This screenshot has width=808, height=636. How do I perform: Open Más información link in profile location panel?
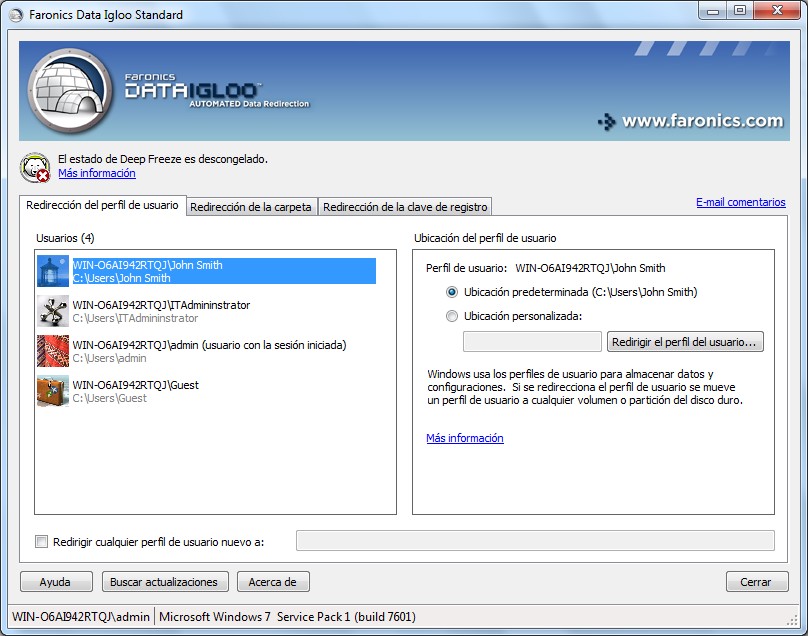click(465, 438)
